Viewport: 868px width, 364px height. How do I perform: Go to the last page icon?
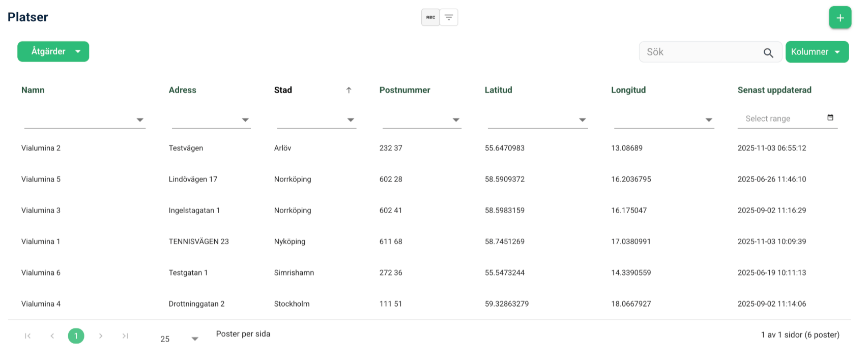(x=125, y=336)
